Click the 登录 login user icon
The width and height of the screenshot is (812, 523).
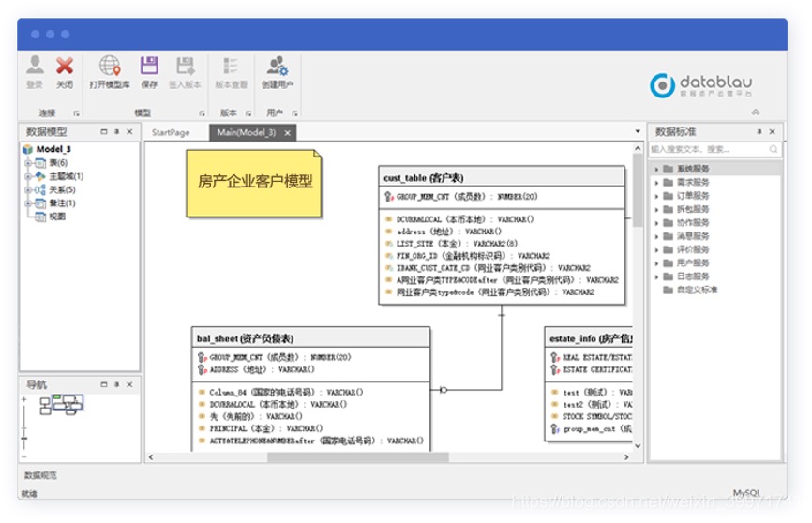pos(35,66)
